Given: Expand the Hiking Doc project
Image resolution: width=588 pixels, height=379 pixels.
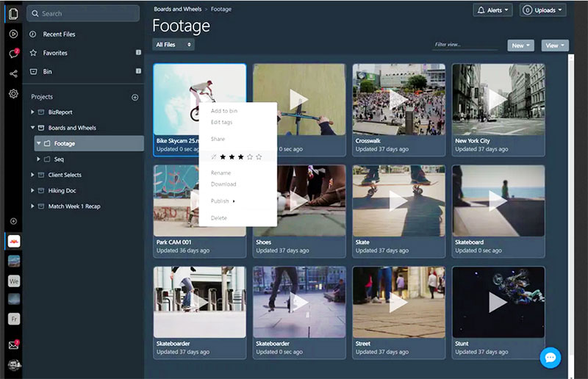Looking at the screenshot, I should click(x=32, y=190).
